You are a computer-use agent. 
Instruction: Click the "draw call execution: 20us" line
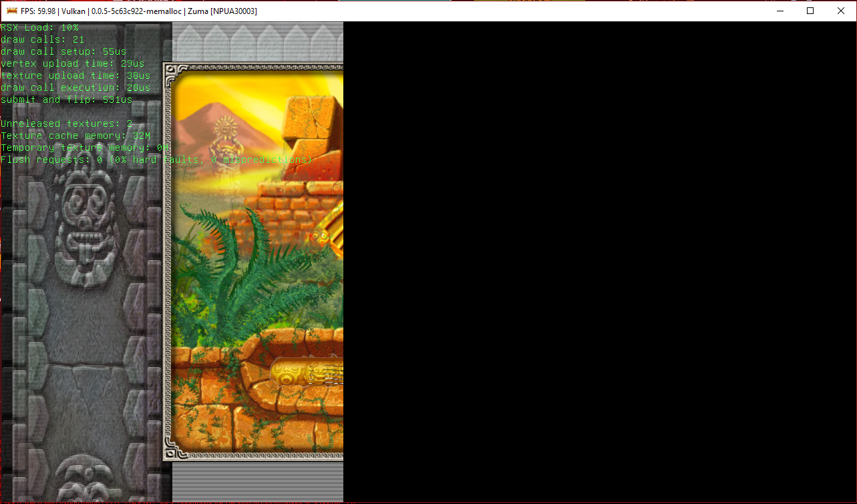click(75, 87)
